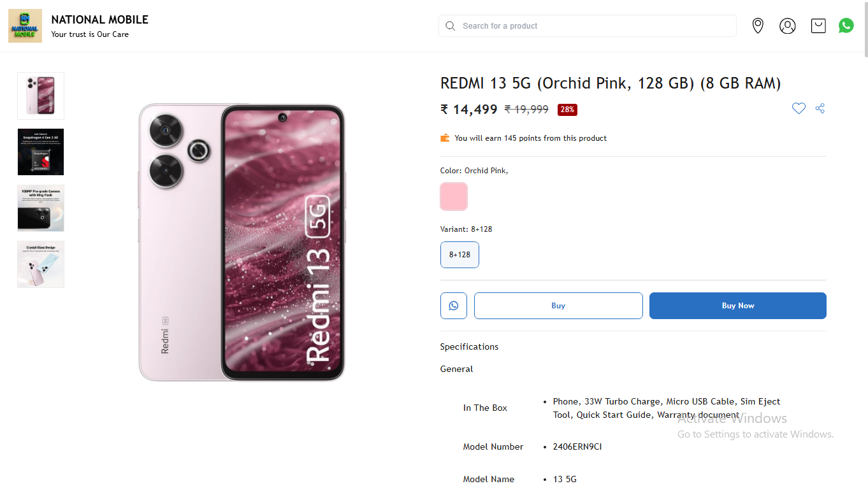The width and height of the screenshot is (868, 486).
Task: Open the store location pin icon
Action: 758,26
